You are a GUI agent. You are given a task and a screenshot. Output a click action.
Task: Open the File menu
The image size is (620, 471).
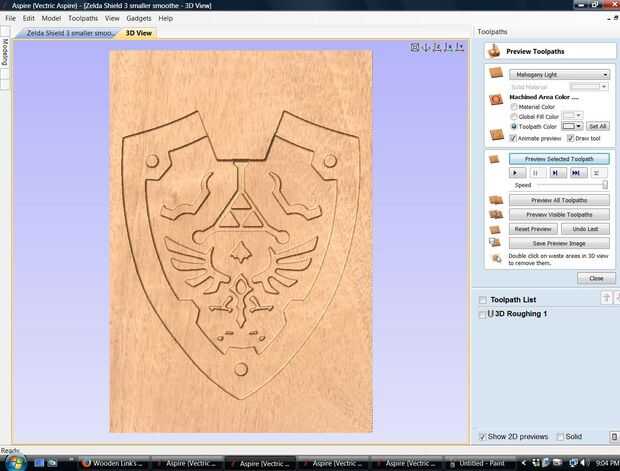pyautogui.click(x=10, y=18)
